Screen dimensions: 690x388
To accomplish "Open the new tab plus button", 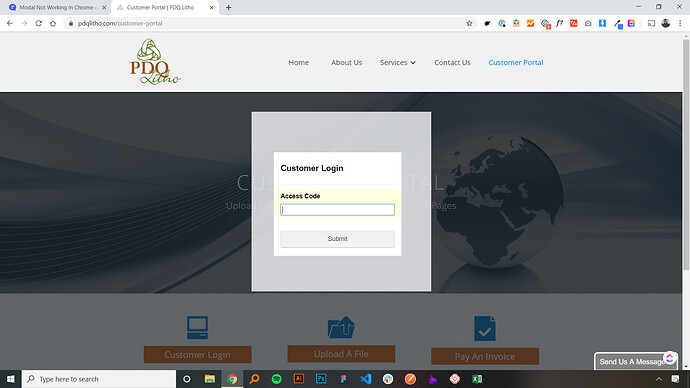I will [228, 7].
